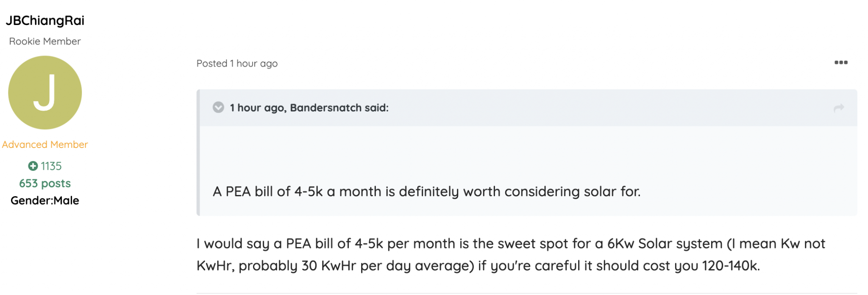Jump to the quoted original post via arrow icon

839,108
